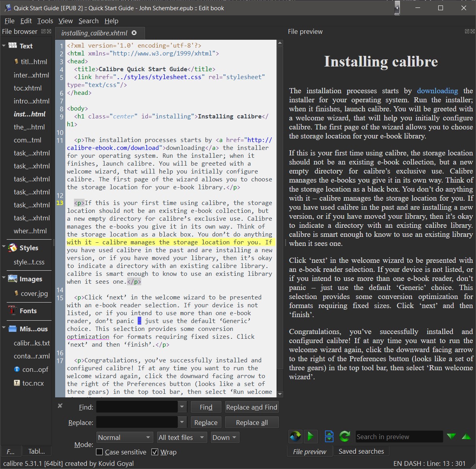Click in the Replace text field
Viewport: 476px width, 469px height.
coord(137,422)
